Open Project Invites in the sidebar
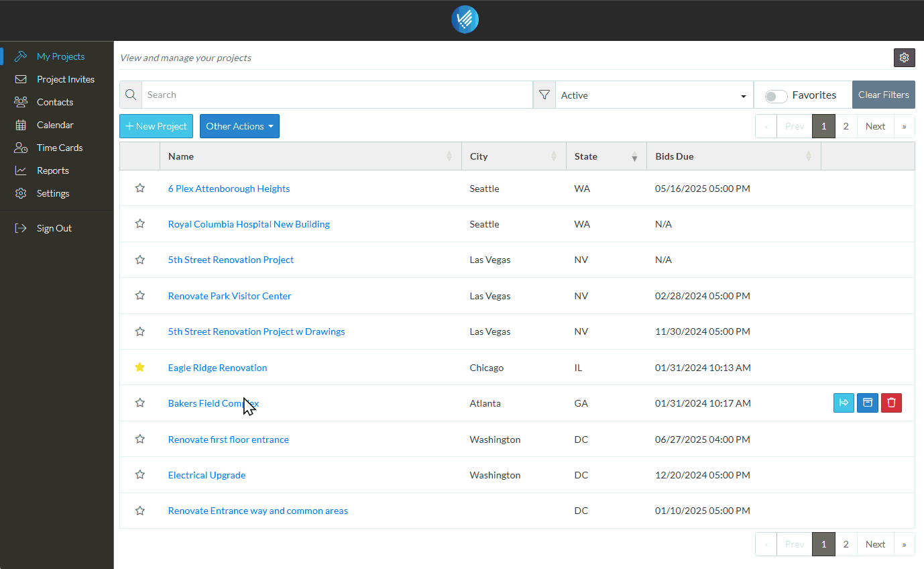 (x=65, y=79)
